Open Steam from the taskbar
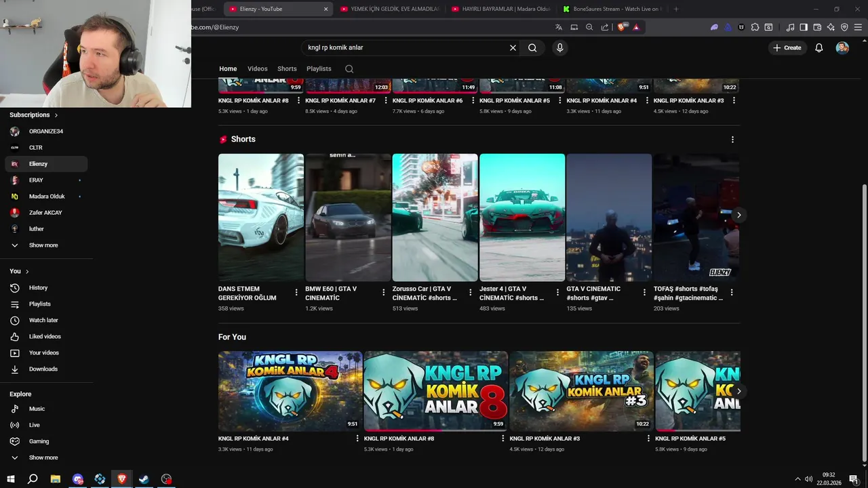The image size is (868, 488). [144, 479]
